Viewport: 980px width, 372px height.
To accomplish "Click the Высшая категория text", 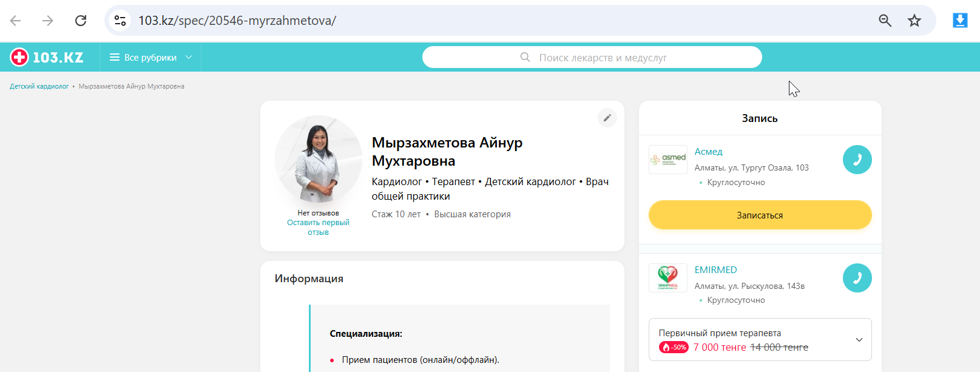I will pos(472,214).
